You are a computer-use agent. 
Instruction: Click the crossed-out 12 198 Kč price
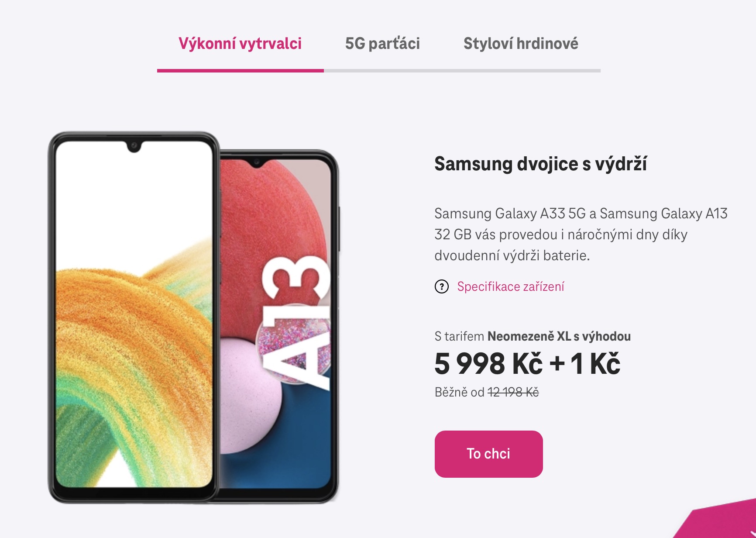(x=513, y=392)
